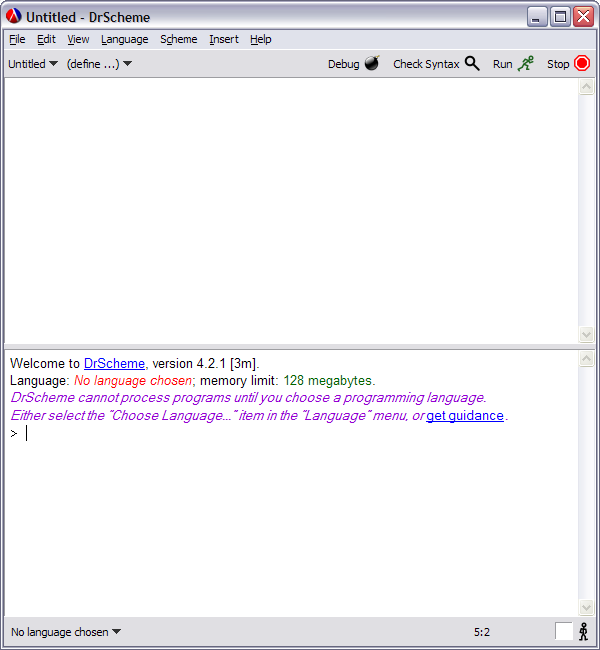
Task: Open the Edit menu
Action: tap(46, 39)
